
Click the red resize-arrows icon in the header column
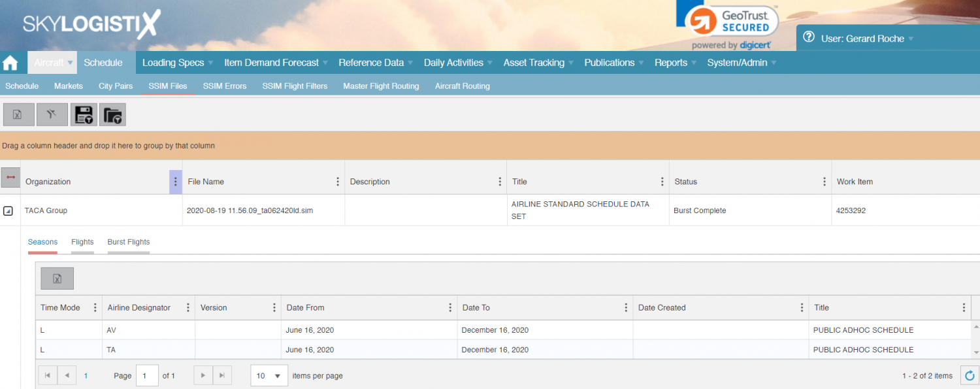click(10, 177)
